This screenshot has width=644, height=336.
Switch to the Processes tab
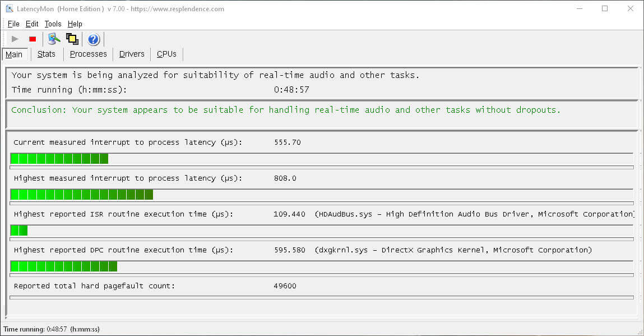pos(89,54)
